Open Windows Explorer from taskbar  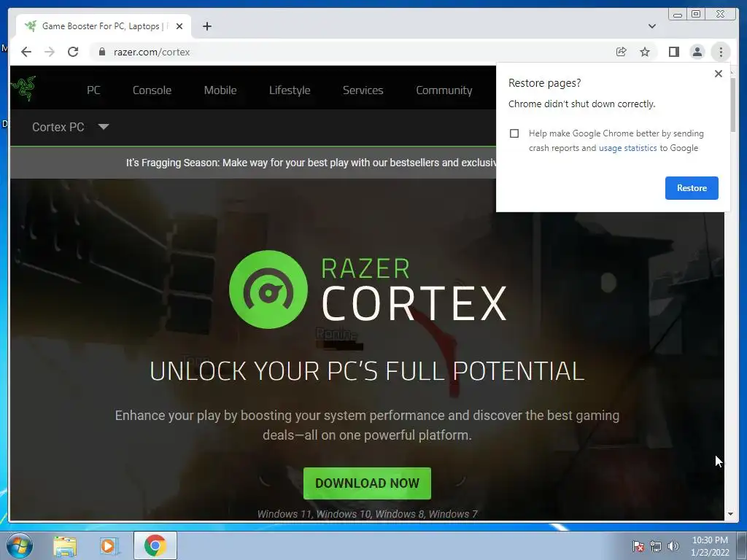click(x=65, y=546)
